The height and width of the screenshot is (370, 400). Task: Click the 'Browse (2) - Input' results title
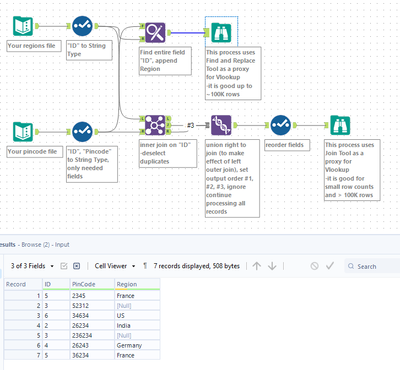pyautogui.click(x=45, y=245)
